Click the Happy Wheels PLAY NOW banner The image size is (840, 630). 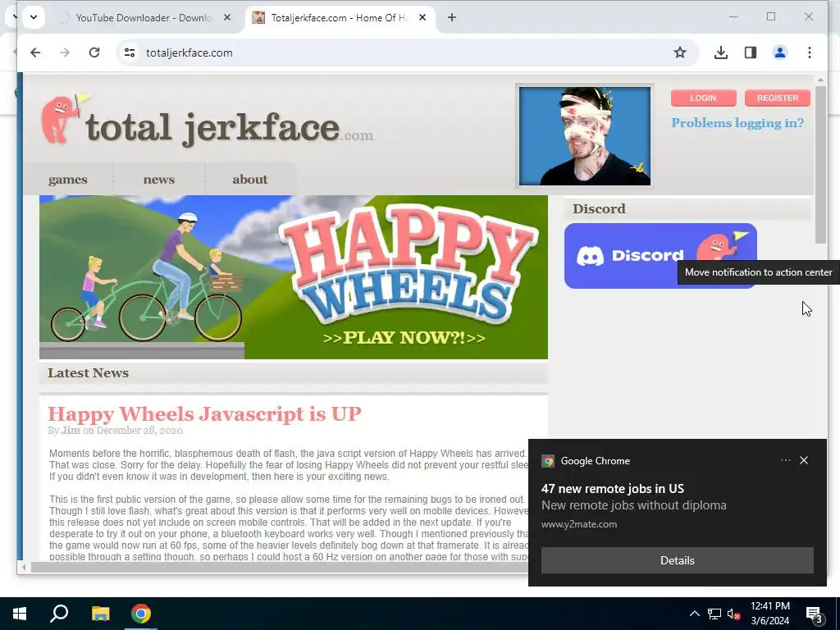294,277
